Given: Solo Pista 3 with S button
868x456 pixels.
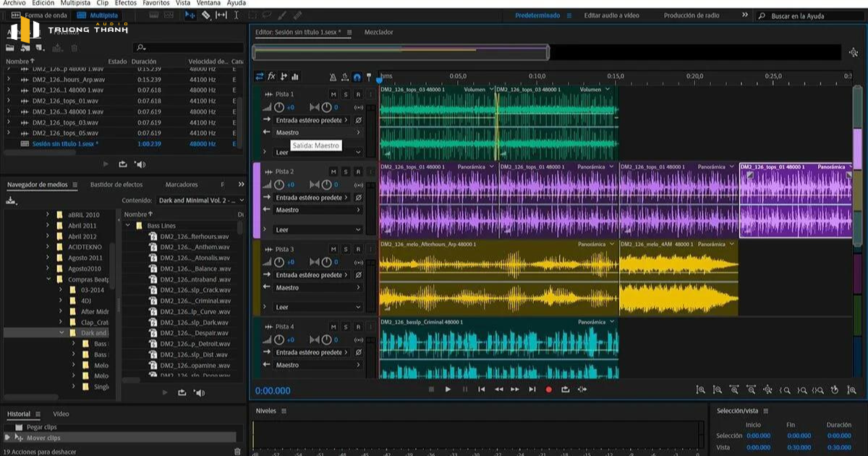Looking at the screenshot, I should pyautogui.click(x=345, y=249).
